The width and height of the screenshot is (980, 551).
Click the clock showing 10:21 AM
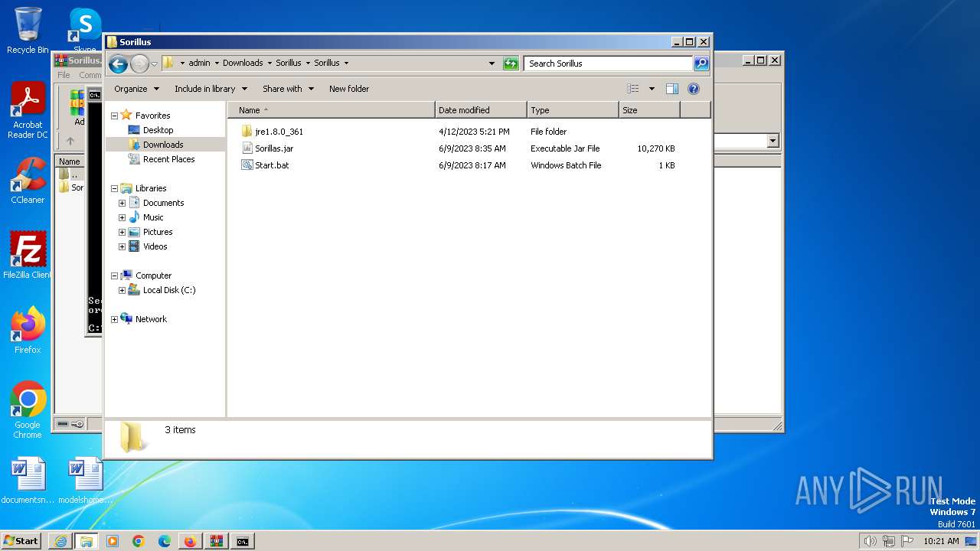click(941, 541)
